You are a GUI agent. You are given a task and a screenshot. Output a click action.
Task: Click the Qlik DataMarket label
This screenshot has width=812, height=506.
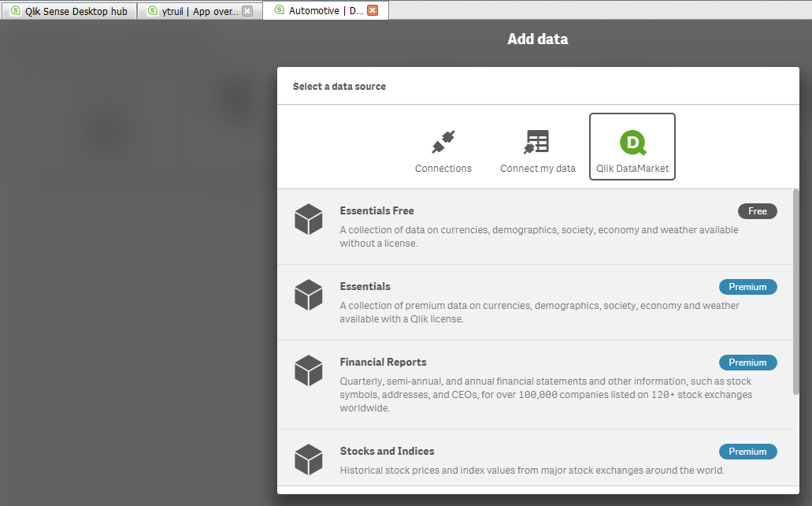pos(632,169)
